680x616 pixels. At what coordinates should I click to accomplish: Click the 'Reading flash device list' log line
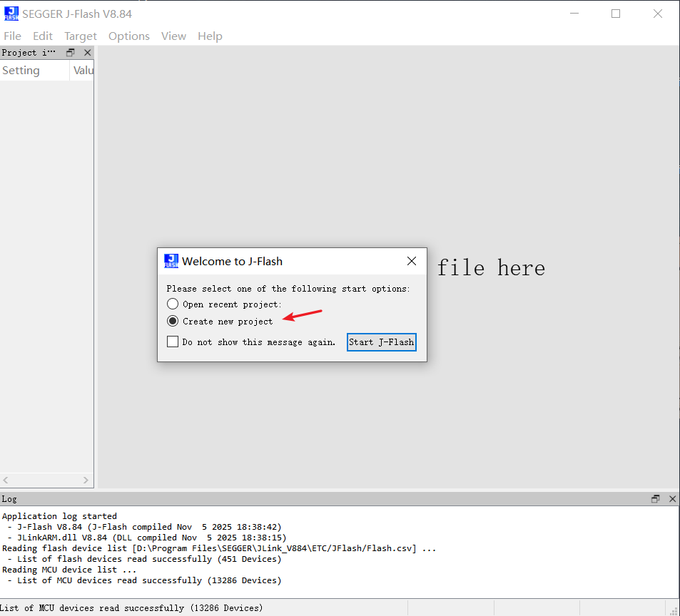tap(219, 548)
